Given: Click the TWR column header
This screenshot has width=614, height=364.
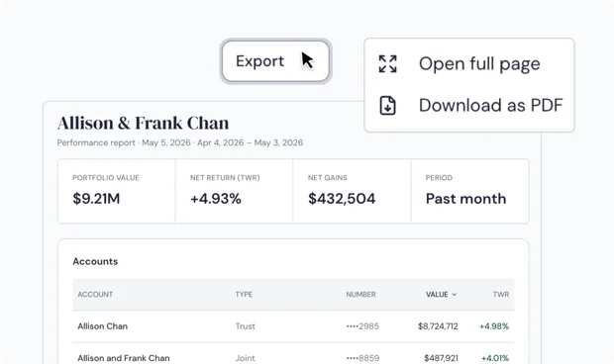Looking at the screenshot, I should (501, 295).
